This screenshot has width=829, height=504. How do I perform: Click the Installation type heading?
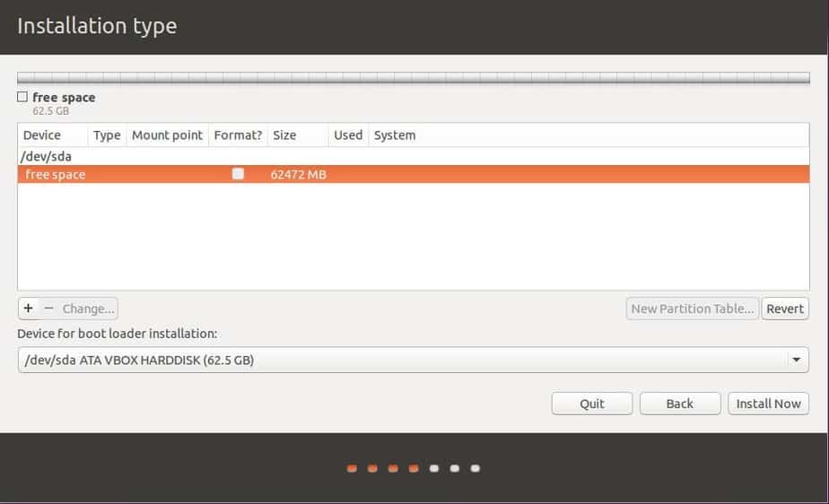pos(97,26)
